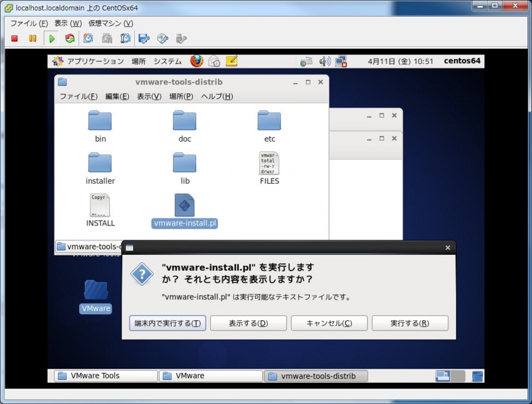
Task: Click the trash icon in bottom panel
Action: [x=477, y=376]
